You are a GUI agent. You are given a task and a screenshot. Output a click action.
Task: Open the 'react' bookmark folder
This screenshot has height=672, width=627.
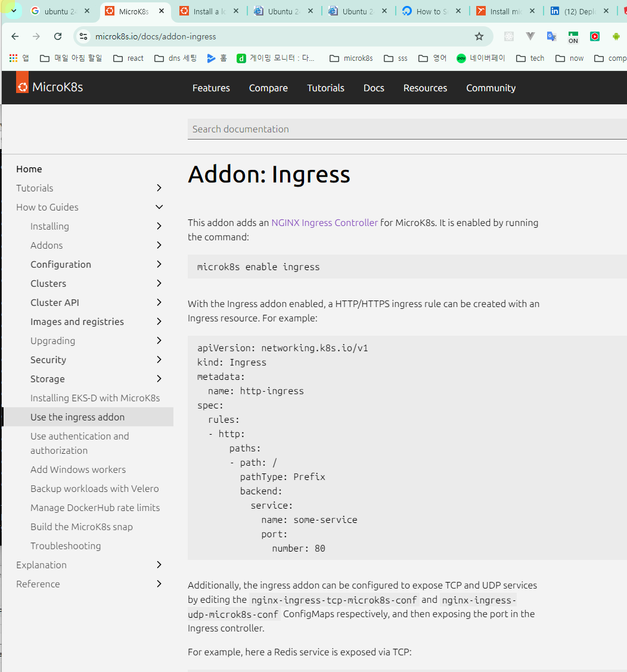(x=129, y=58)
